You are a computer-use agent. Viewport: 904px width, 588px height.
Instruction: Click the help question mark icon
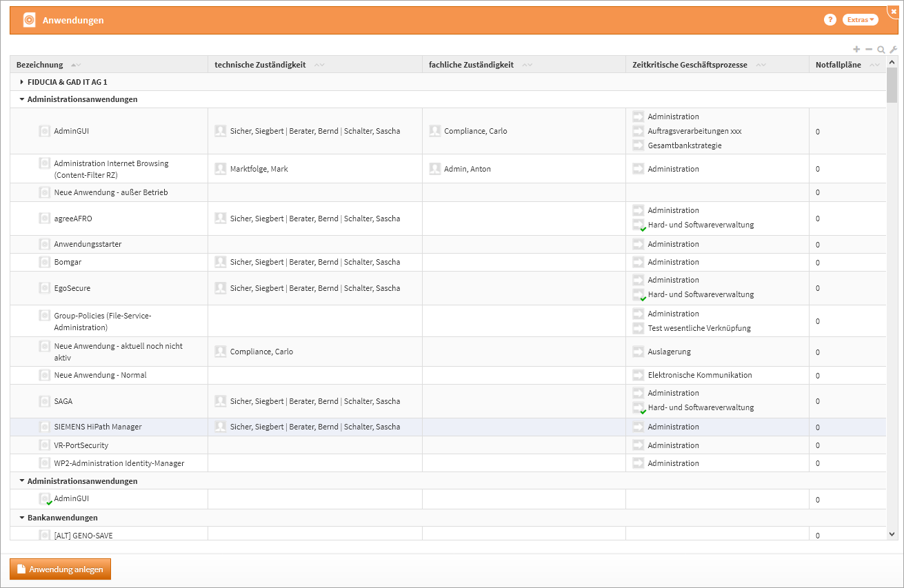830,20
